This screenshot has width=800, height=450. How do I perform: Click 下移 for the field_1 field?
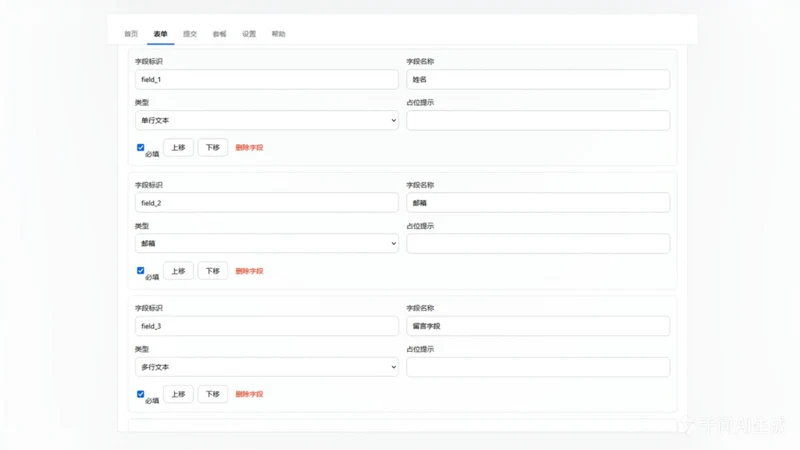point(213,147)
